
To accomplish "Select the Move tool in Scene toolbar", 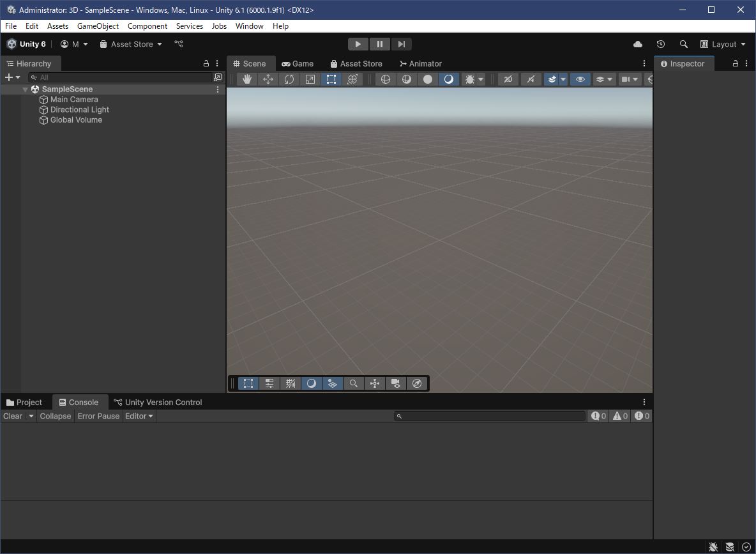I will pyautogui.click(x=268, y=79).
